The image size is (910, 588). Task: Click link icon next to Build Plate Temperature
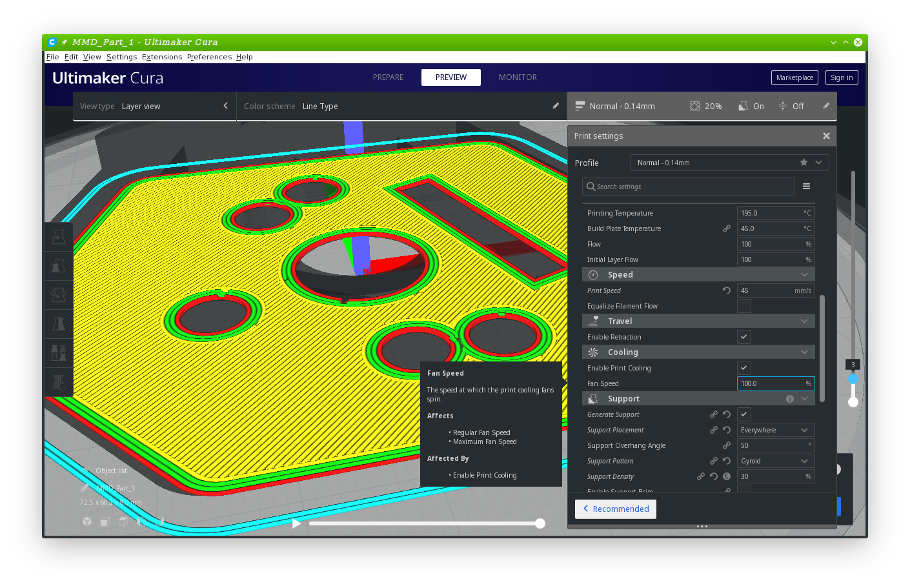tap(727, 228)
